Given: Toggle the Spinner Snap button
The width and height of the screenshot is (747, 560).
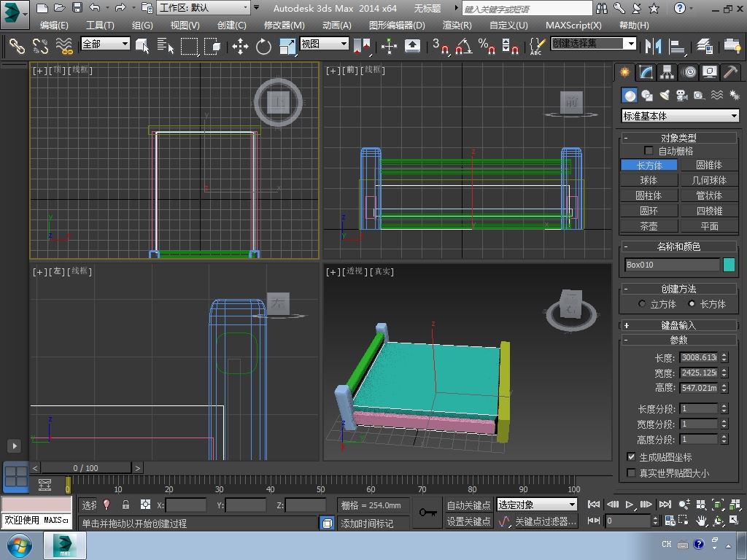Looking at the screenshot, I should 510,46.
